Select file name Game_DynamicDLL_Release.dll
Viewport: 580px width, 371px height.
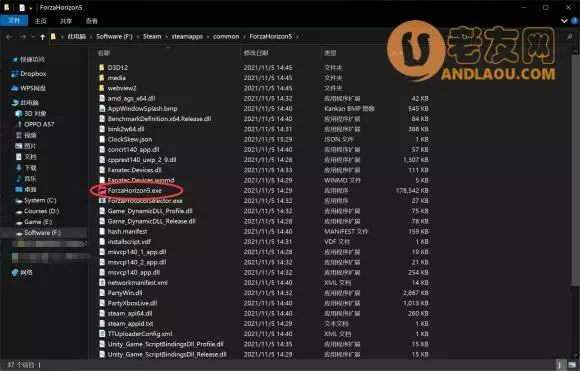click(x=151, y=221)
